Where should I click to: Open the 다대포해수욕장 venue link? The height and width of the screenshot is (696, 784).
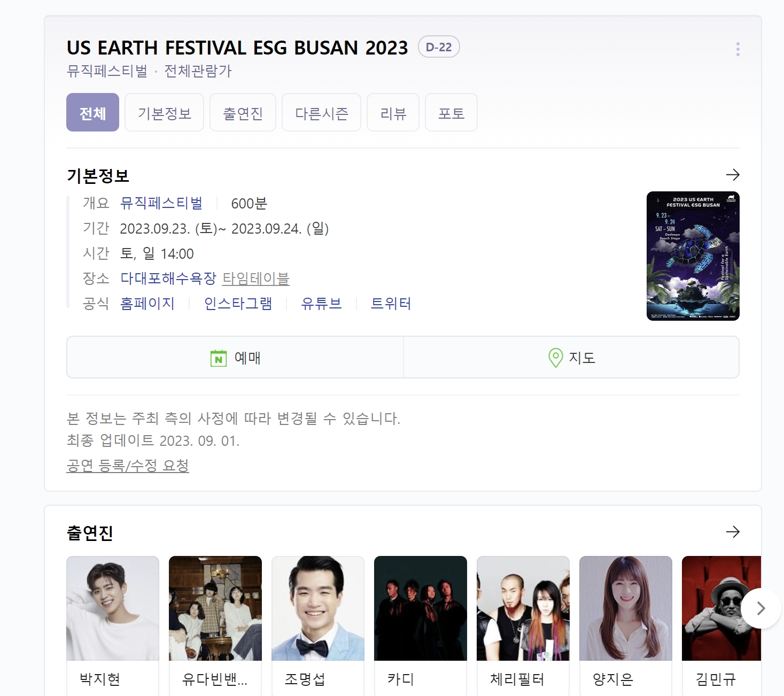coord(168,279)
